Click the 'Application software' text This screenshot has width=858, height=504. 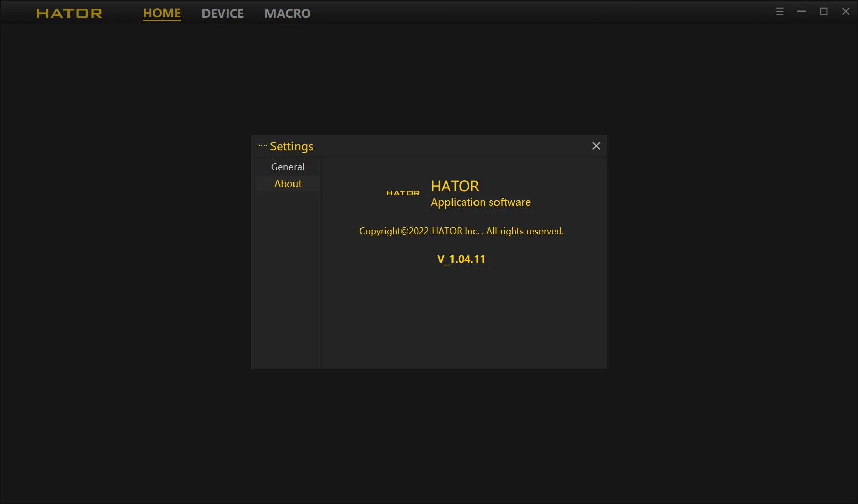tap(481, 202)
